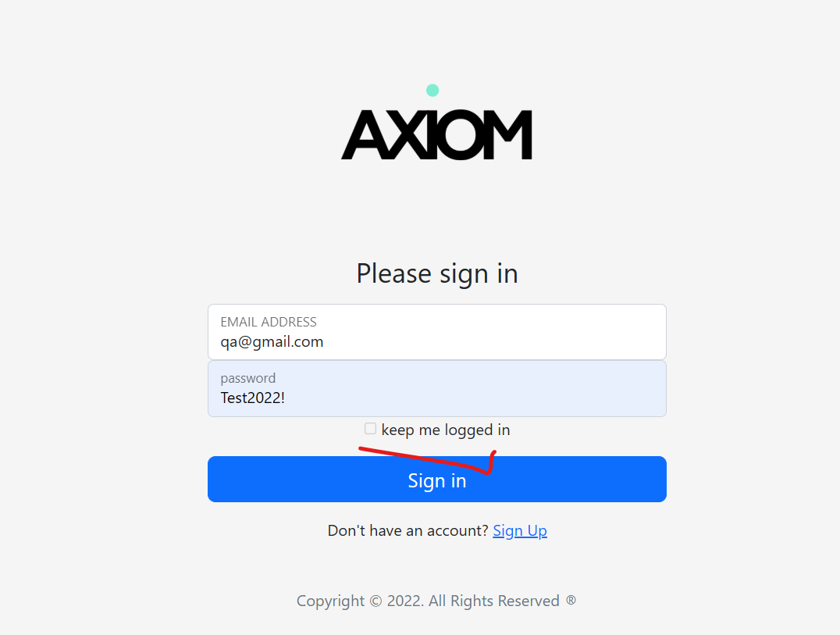The height and width of the screenshot is (635, 840).
Task: Click the Test2022! text in password field
Action: tap(252, 398)
